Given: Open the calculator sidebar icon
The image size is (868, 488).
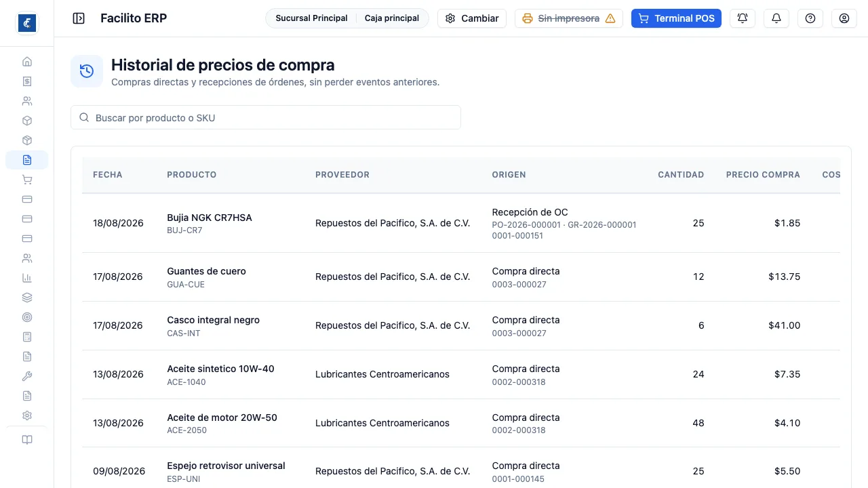Looking at the screenshot, I should pos(27,337).
